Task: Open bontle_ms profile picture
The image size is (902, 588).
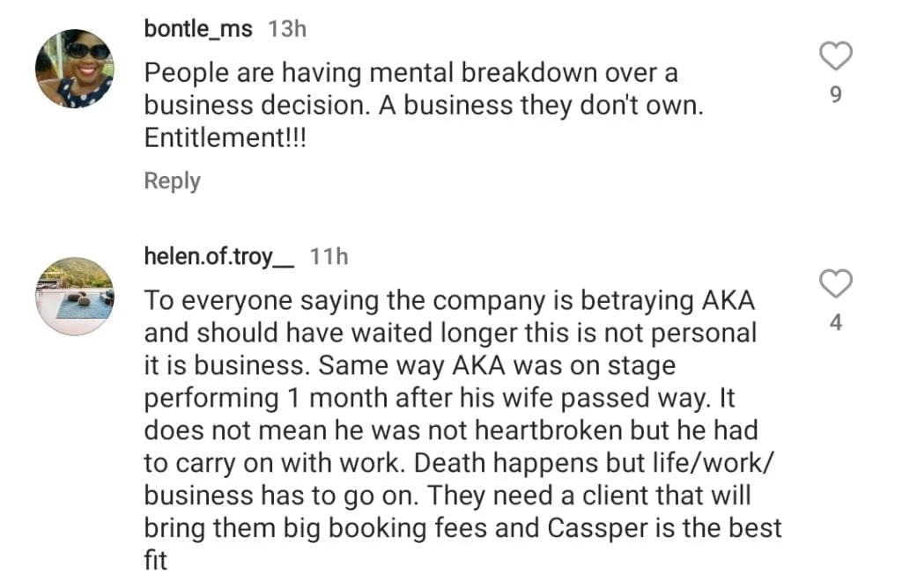Action: pyautogui.click(x=75, y=69)
